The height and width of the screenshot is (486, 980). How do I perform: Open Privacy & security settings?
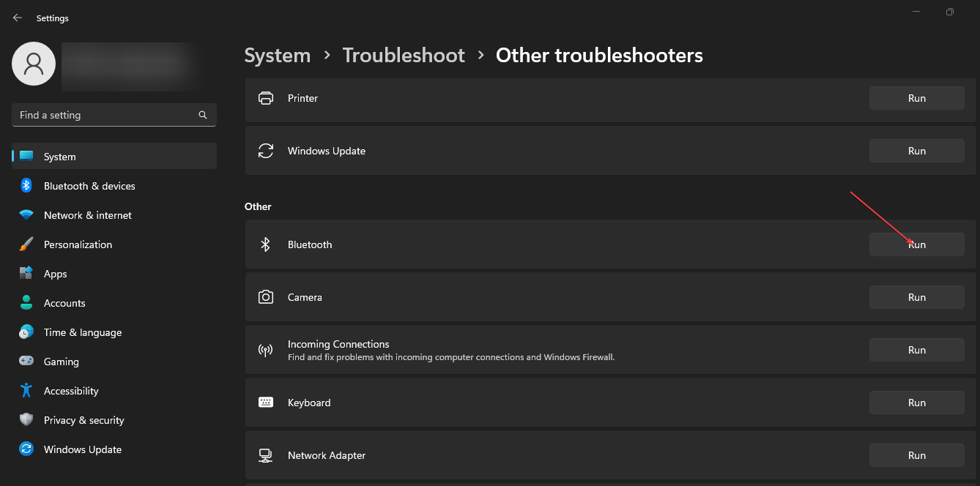(x=114, y=420)
